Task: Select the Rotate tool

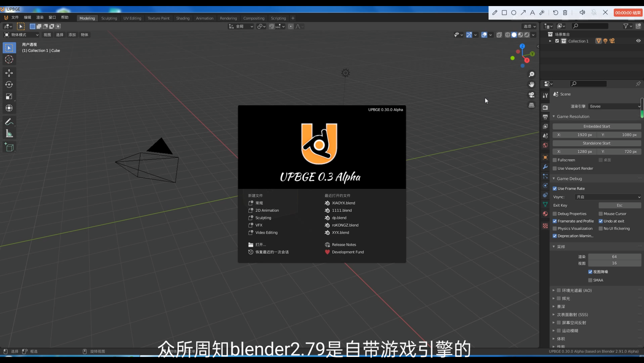Action: tap(9, 84)
